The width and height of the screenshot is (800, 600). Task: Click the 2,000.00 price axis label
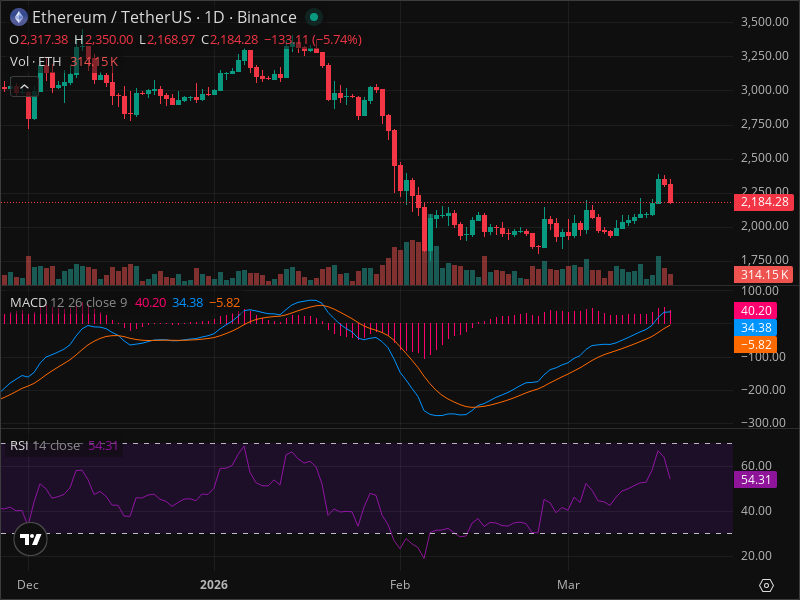[x=764, y=226]
